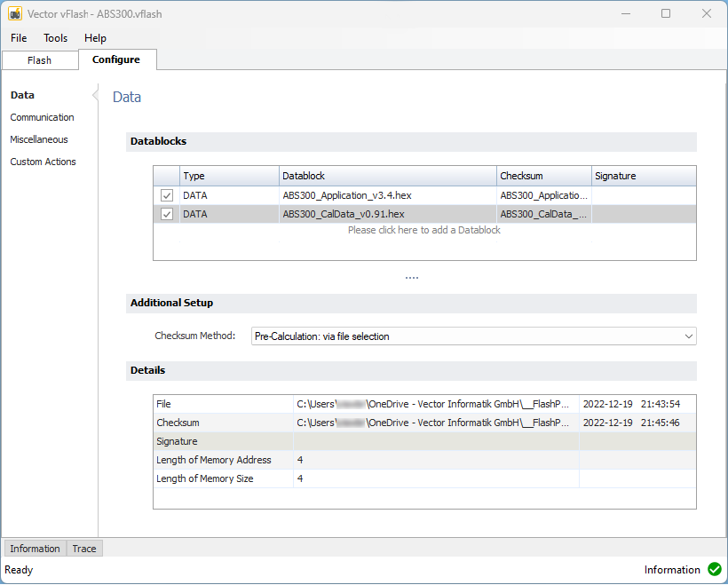This screenshot has height=585, width=728.
Task: Open the File menu
Action: click(19, 38)
